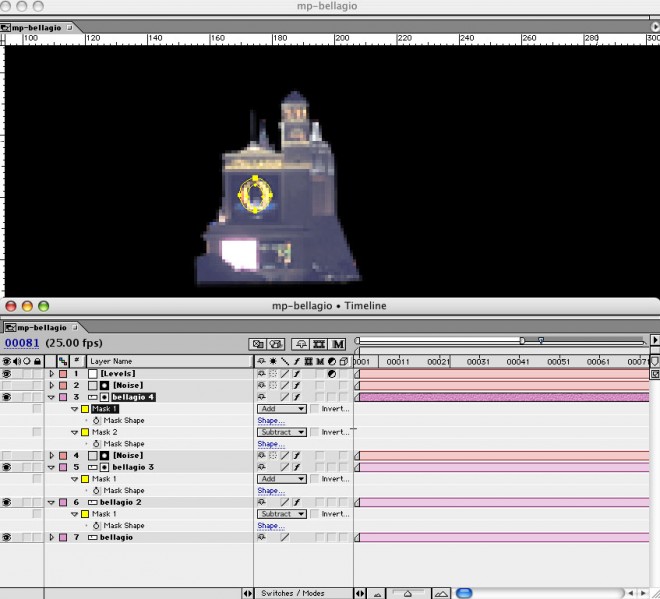Click the shy layers hide button
Screen dimensions: 660x599
click(x=300, y=343)
